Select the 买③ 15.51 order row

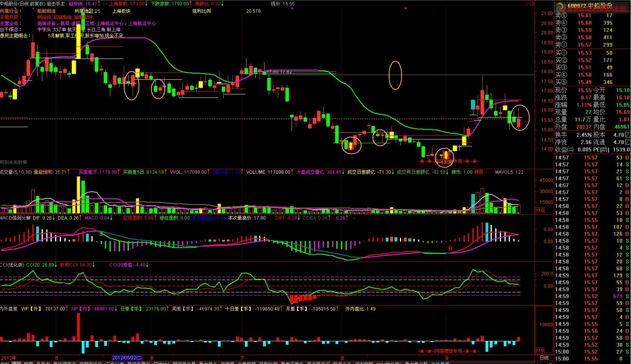[592, 67]
